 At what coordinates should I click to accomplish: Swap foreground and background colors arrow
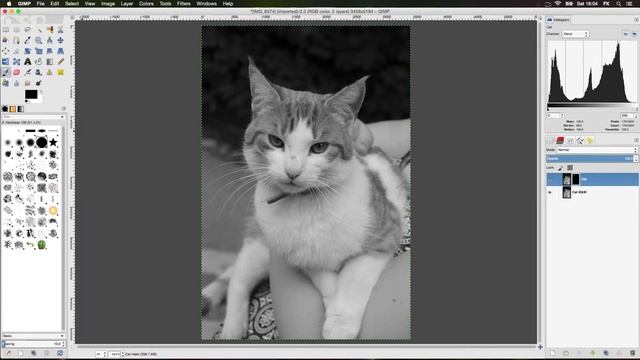coord(40,91)
